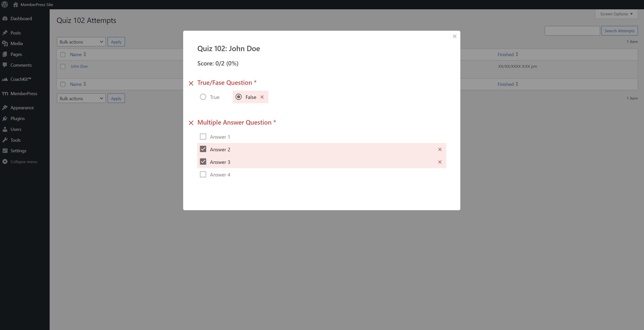Click the Plugins sidebar icon
644x330 pixels.
click(6, 118)
